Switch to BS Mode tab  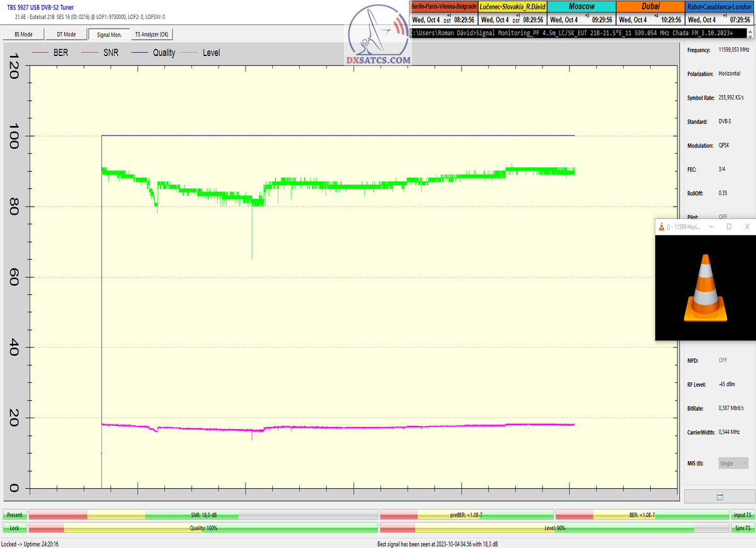pyautogui.click(x=22, y=35)
